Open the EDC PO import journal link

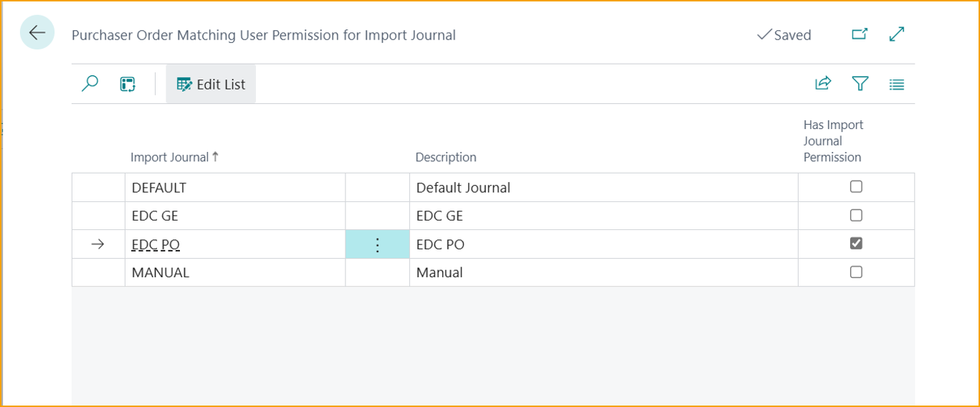[156, 245]
